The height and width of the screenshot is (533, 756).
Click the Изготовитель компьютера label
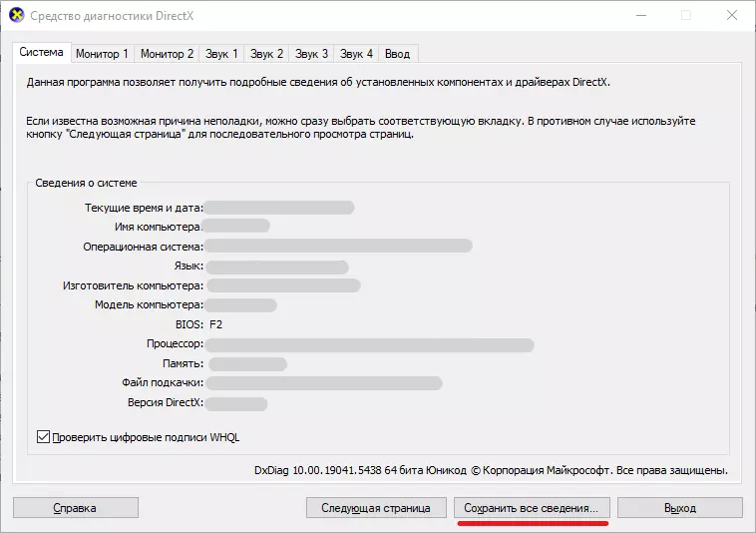[133, 285]
